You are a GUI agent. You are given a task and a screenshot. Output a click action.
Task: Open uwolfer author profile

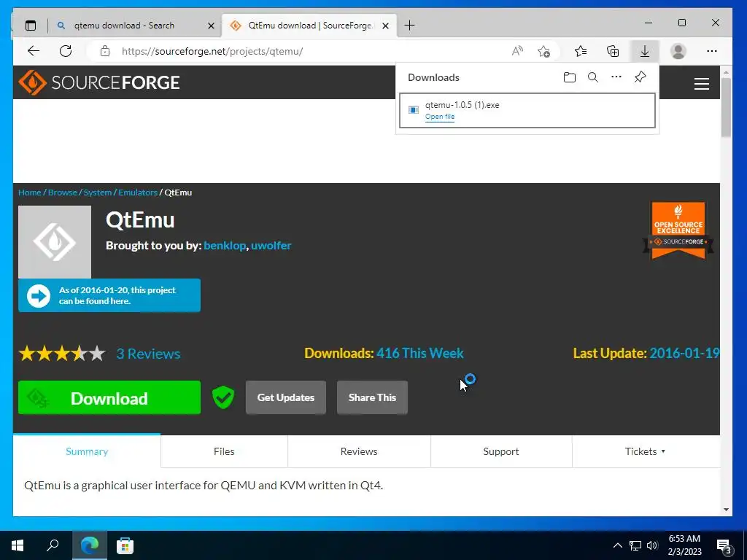(271, 245)
